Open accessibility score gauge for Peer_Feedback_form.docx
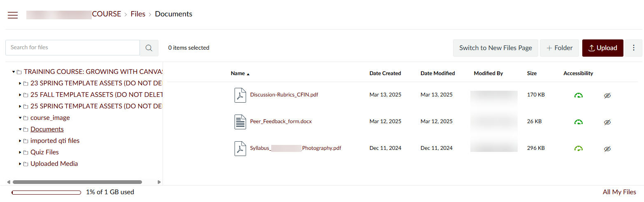Image resolution: width=644 pixels, height=202 pixels. tap(579, 122)
